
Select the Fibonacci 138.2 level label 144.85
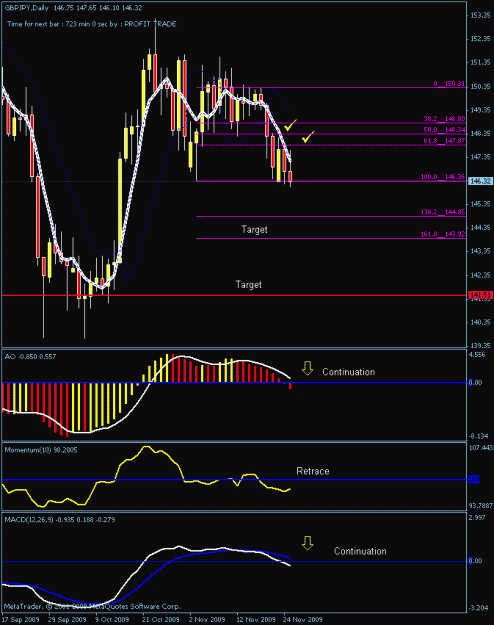(x=443, y=212)
